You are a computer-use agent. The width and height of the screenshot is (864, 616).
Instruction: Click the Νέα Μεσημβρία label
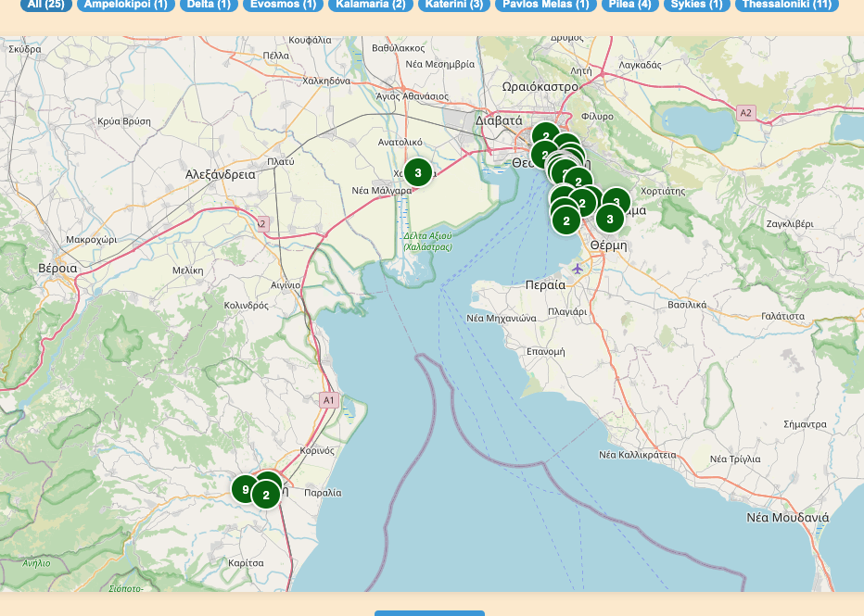[x=439, y=64]
